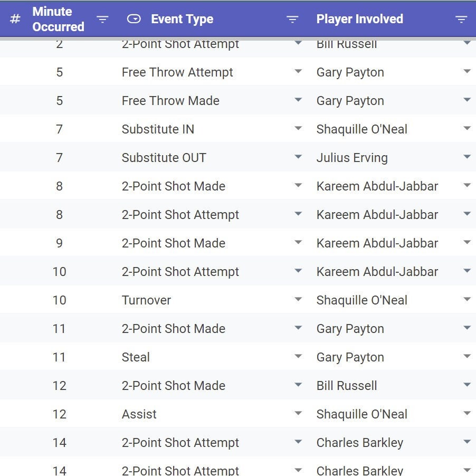Open the player dropdown on the Charles Barkley minute 14 row

click(x=467, y=442)
